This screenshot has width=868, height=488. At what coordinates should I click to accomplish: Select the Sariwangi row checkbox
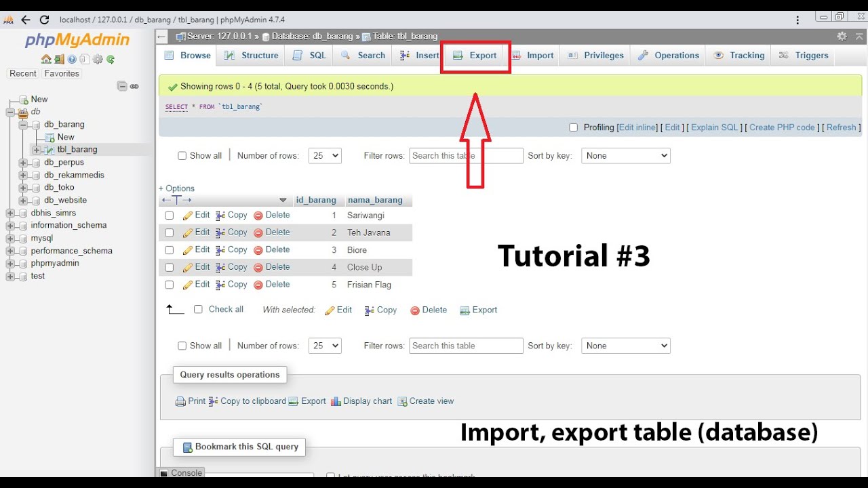point(170,216)
